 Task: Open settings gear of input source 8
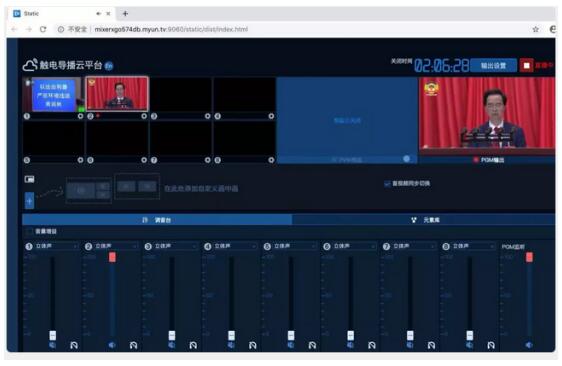(x=271, y=160)
